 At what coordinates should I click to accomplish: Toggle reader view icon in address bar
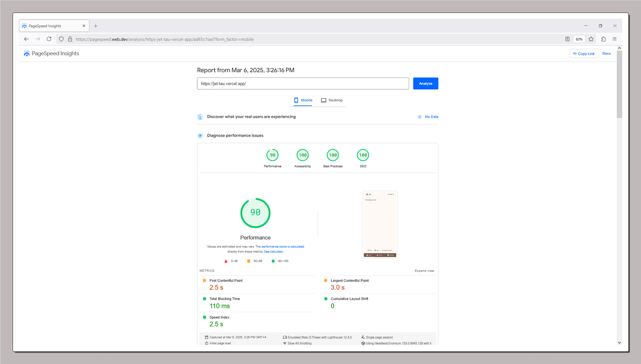[x=567, y=39]
